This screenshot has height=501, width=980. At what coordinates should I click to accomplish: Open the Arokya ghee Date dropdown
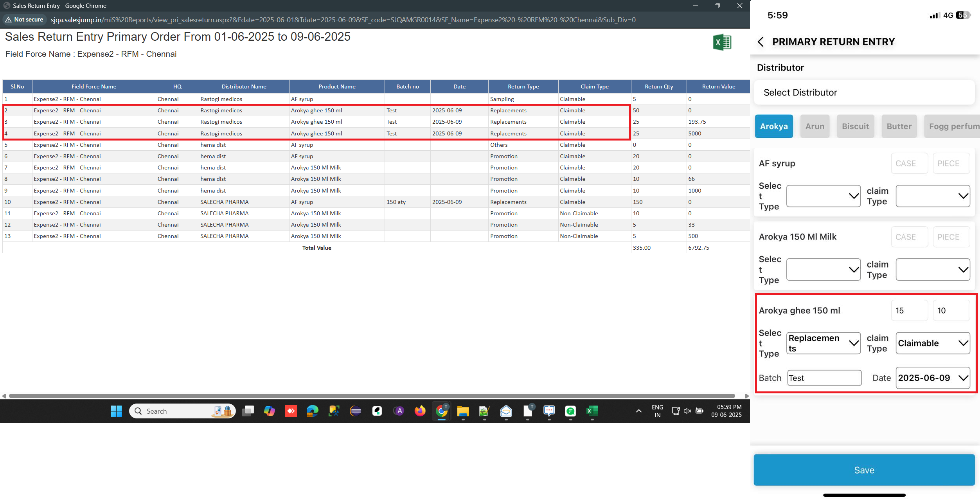click(x=933, y=378)
